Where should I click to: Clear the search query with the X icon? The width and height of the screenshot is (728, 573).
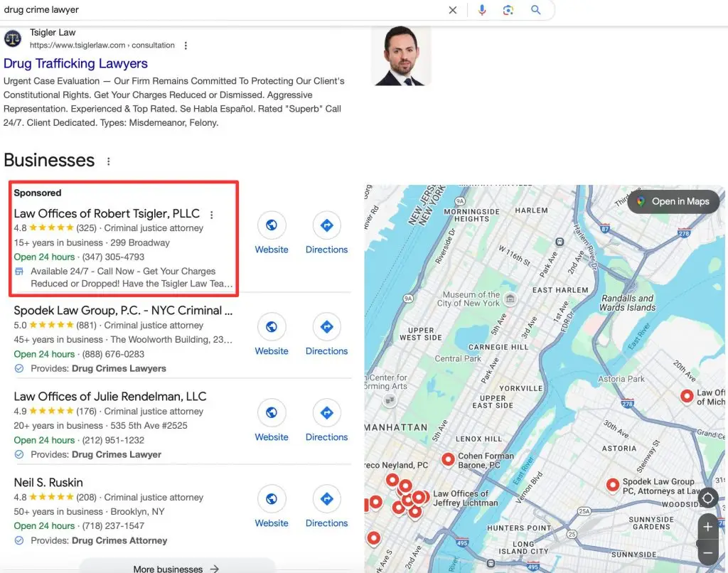coord(453,11)
